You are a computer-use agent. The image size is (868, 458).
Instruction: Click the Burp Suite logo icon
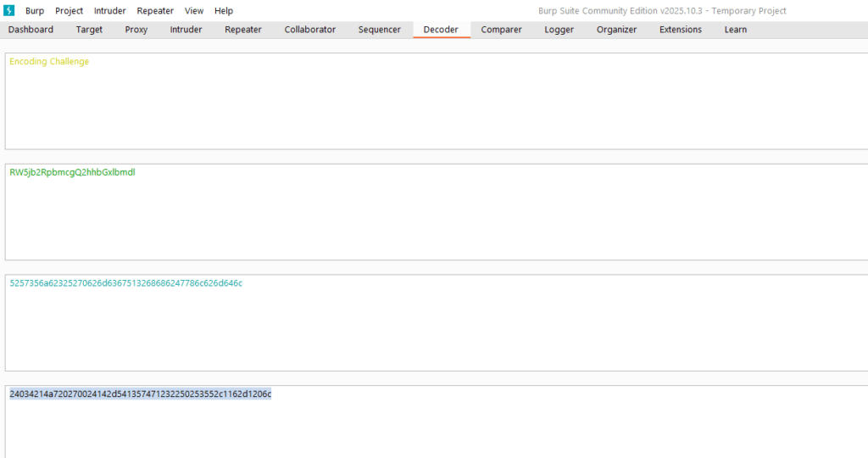(8, 10)
